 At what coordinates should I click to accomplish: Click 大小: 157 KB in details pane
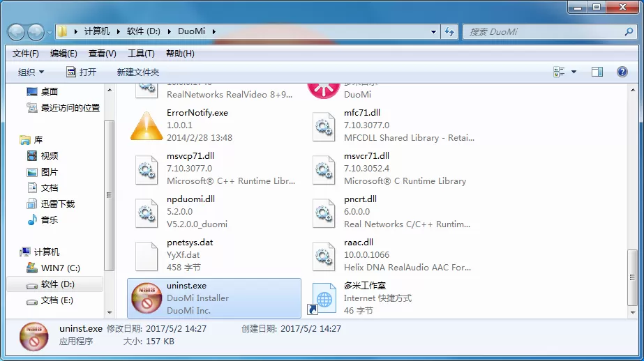149,341
